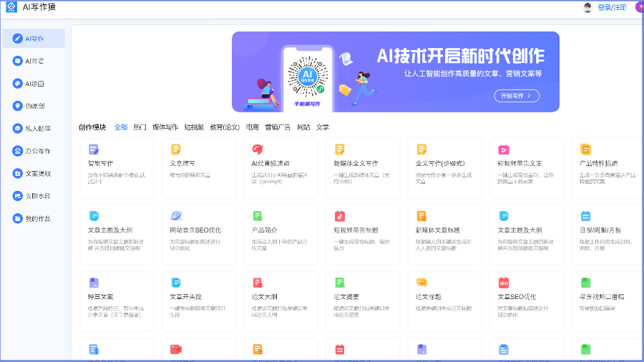Click the AI技术开启新时代创作 banner headline

point(460,57)
